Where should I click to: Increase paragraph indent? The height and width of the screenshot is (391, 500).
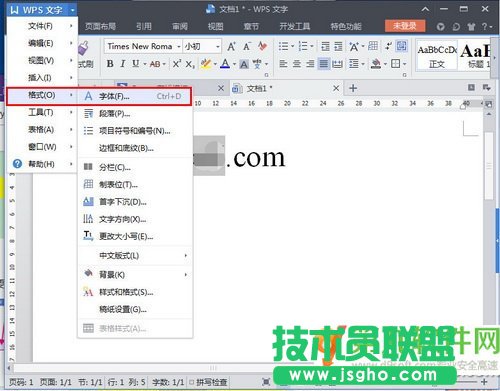point(338,46)
